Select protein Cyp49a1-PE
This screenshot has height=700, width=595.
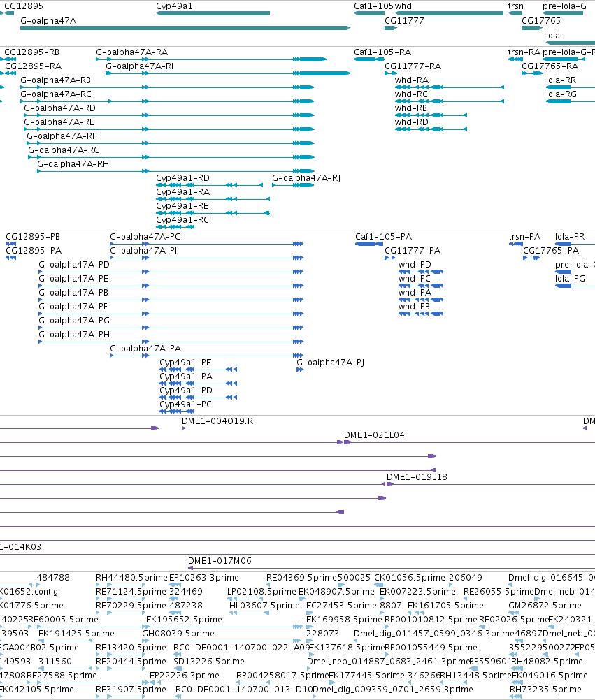185,363
